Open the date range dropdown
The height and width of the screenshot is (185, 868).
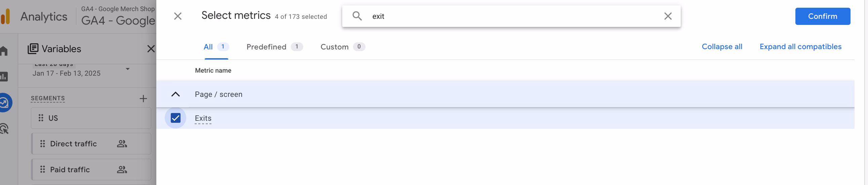coord(127,69)
